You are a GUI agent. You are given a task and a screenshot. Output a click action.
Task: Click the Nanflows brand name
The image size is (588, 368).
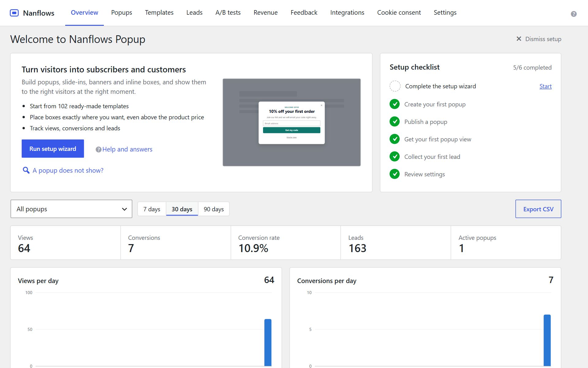39,13
